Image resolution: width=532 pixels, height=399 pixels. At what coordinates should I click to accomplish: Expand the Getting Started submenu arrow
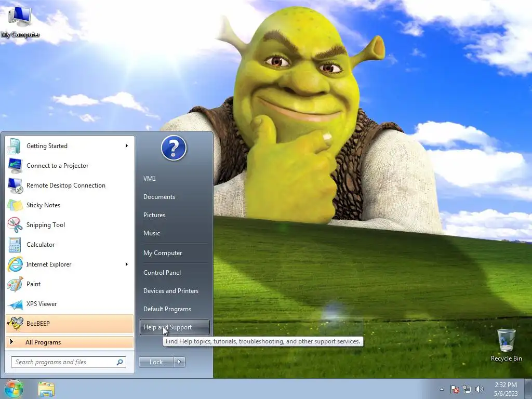tap(127, 146)
